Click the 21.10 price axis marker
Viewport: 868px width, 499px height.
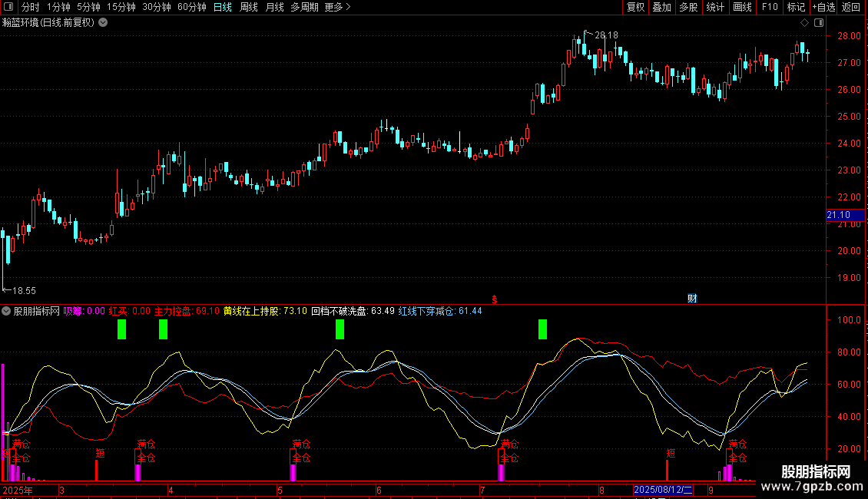point(845,215)
